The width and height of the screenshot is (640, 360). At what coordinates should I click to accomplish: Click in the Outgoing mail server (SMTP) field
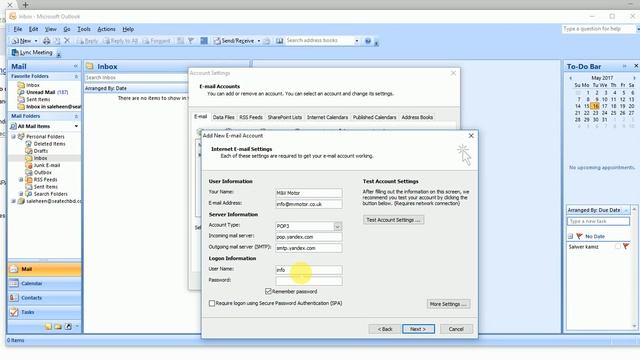[x=309, y=248]
